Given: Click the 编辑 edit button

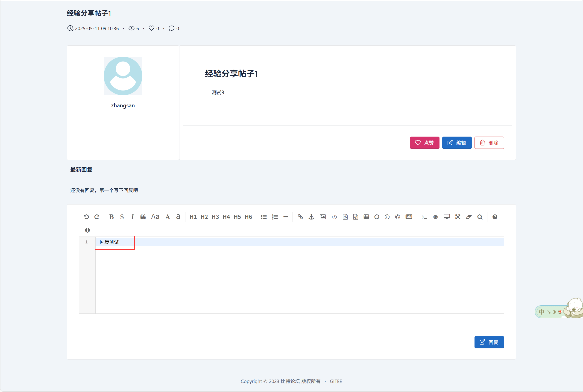Looking at the screenshot, I should [x=457, y=143].
